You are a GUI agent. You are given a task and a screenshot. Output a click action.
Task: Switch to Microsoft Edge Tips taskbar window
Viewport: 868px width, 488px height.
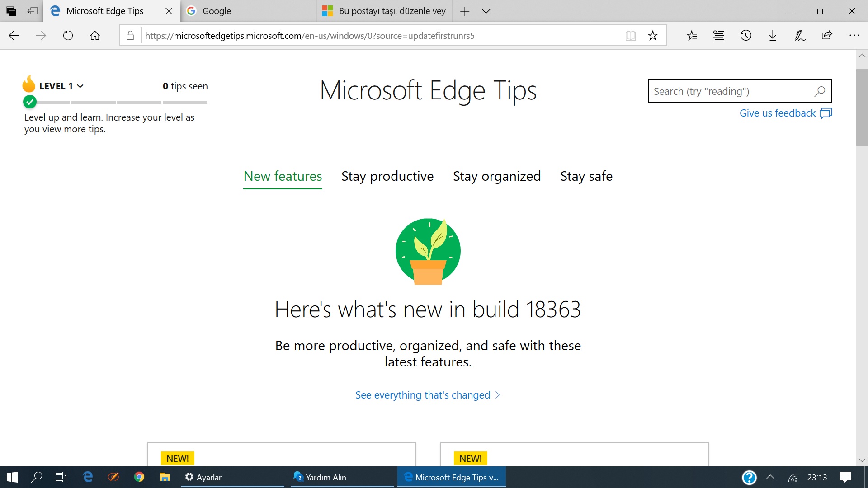(x=452, y=477)
